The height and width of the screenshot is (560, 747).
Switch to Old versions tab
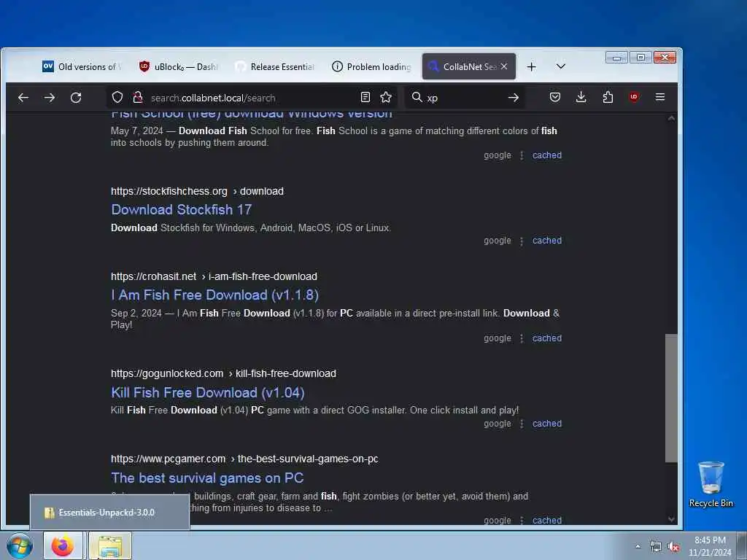(x=82, y=66)
